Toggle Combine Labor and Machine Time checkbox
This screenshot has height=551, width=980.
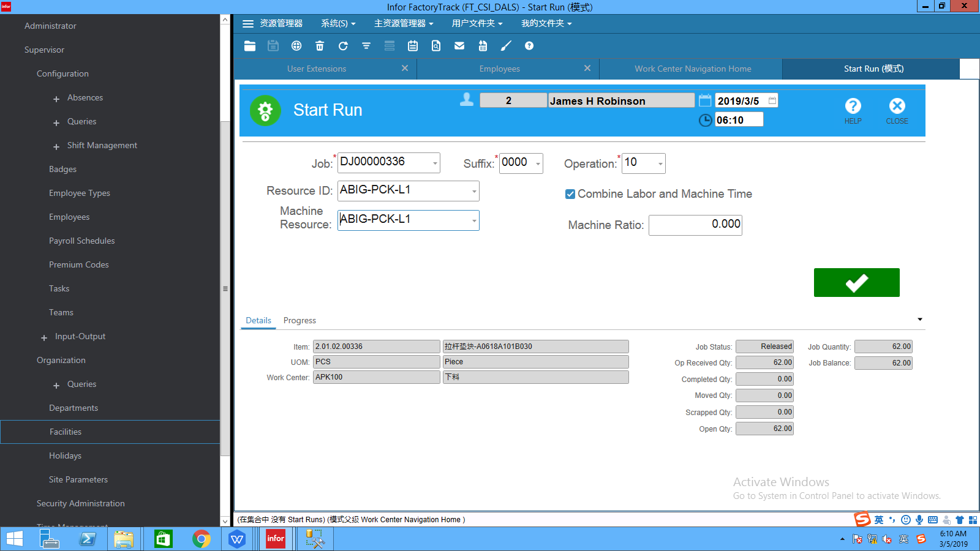pyautogui.click(x=570, y=194)
